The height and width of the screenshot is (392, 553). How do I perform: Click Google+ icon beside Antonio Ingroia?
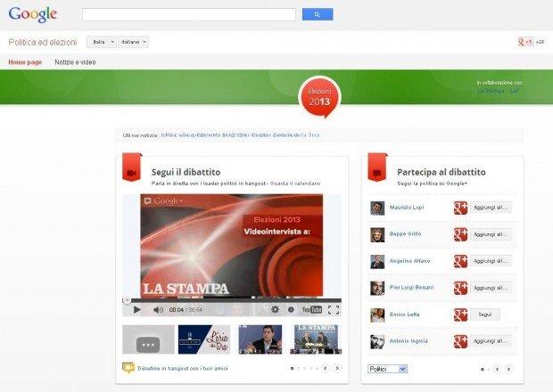tap(460, 341)
